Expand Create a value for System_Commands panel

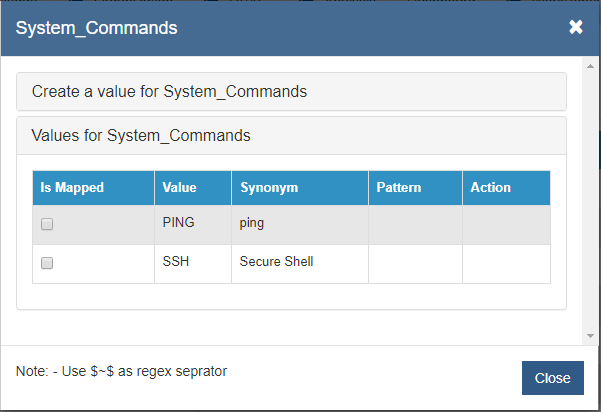coord(169,92)
